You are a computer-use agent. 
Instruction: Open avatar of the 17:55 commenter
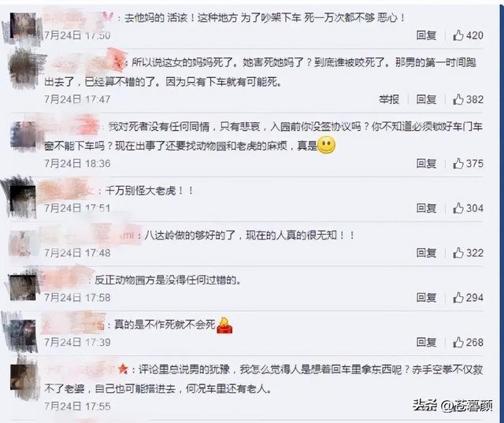tap(24, 377)
